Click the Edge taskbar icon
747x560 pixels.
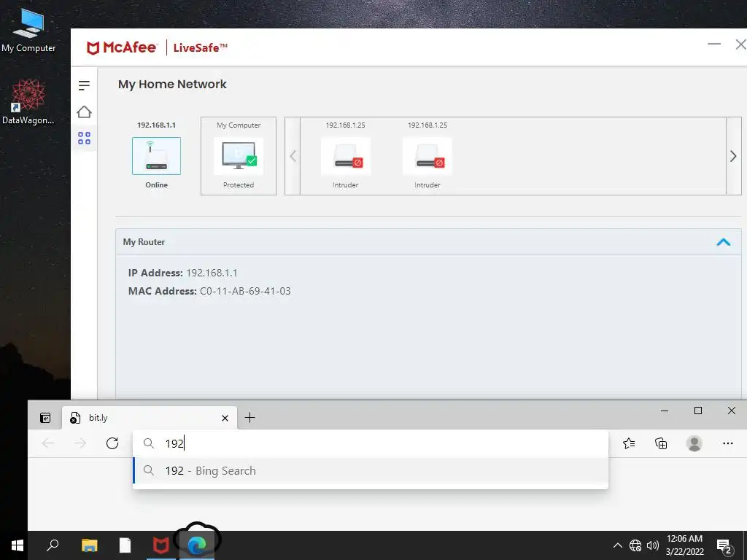197,545
